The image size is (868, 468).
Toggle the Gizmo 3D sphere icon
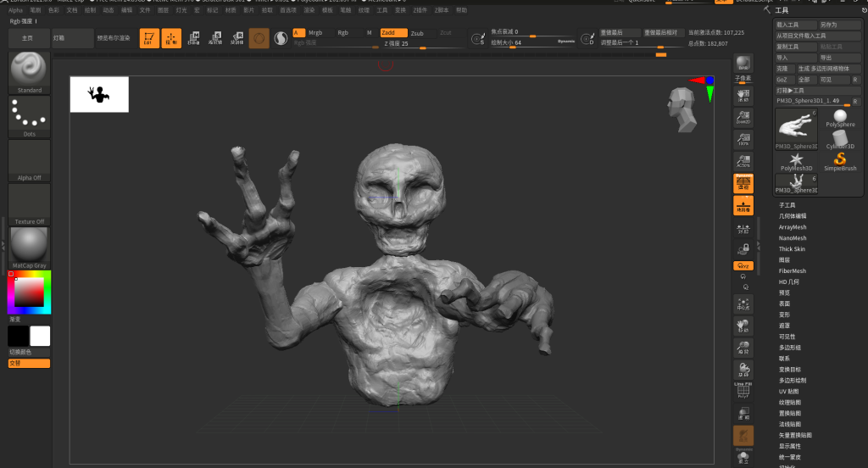259,38
